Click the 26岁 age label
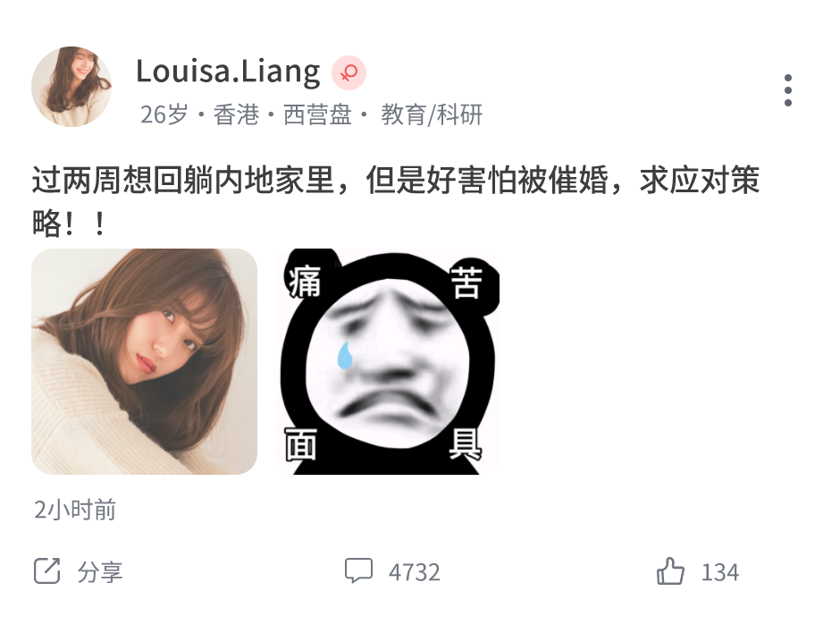Image resolution: width=840 pixels, height=625 pixels. tap(164, 114)
